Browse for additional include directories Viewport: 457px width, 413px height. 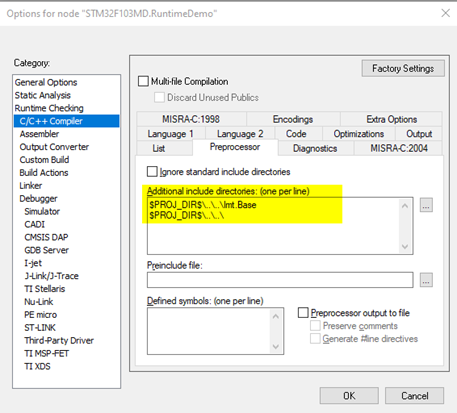[426, 205]
